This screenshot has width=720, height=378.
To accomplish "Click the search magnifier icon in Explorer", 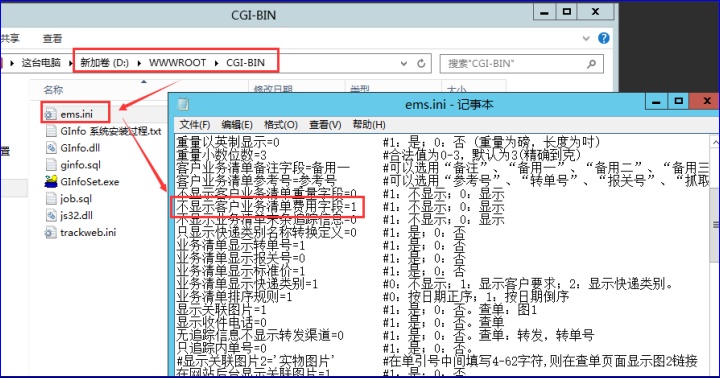I will click(x=591, y=63).
